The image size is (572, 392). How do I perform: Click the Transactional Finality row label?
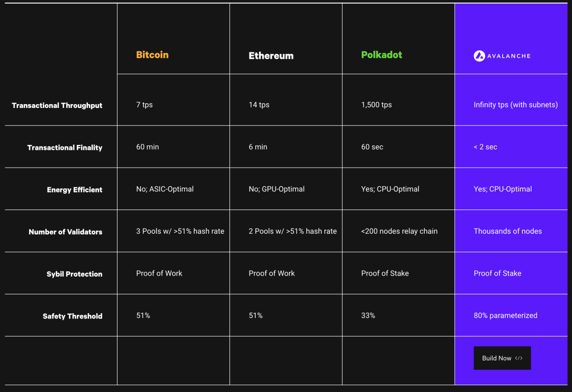click(x=65, y=148)
